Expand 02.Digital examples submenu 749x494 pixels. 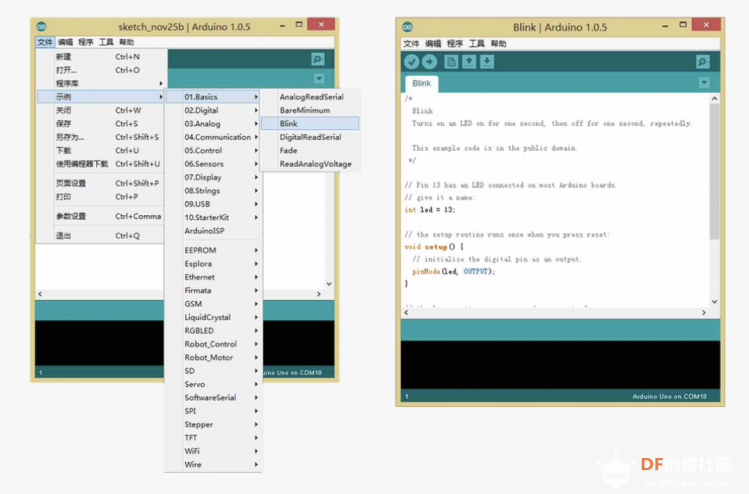(213, 110)
